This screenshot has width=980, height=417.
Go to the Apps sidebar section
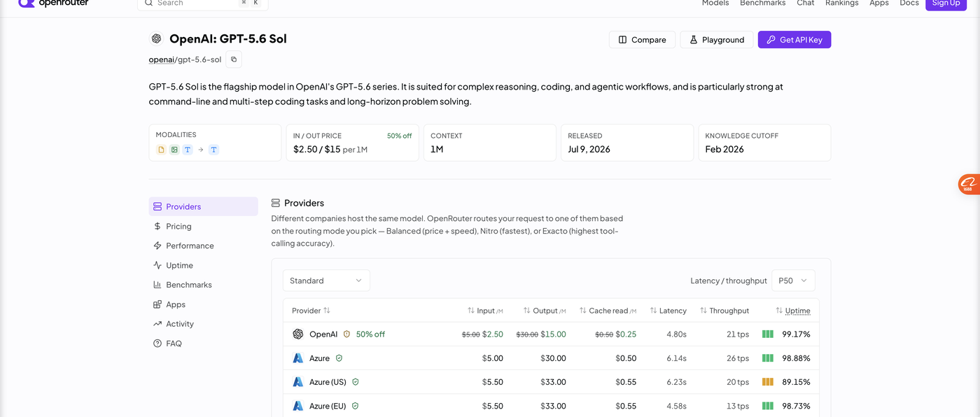click(x=203, y=304)
